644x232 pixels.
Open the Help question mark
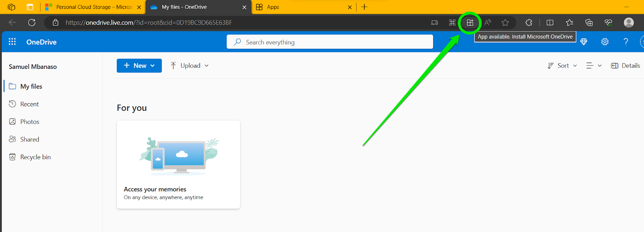click(x=625, y=42)
